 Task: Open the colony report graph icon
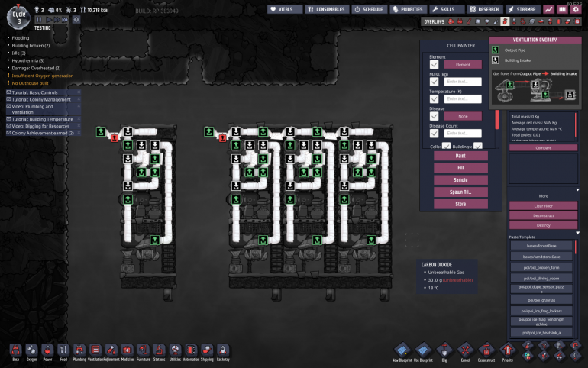click(550, 9)
